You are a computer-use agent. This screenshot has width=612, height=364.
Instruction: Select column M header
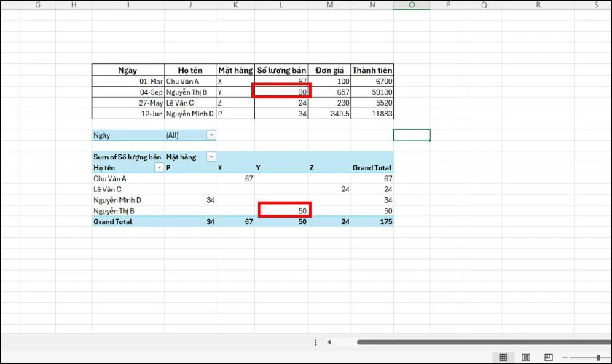(329, 5)
